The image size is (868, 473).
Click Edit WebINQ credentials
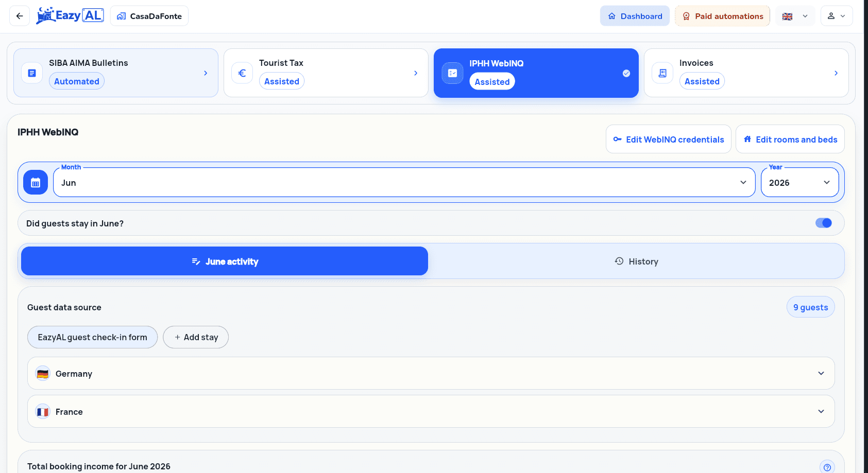[x=669, y=139]
